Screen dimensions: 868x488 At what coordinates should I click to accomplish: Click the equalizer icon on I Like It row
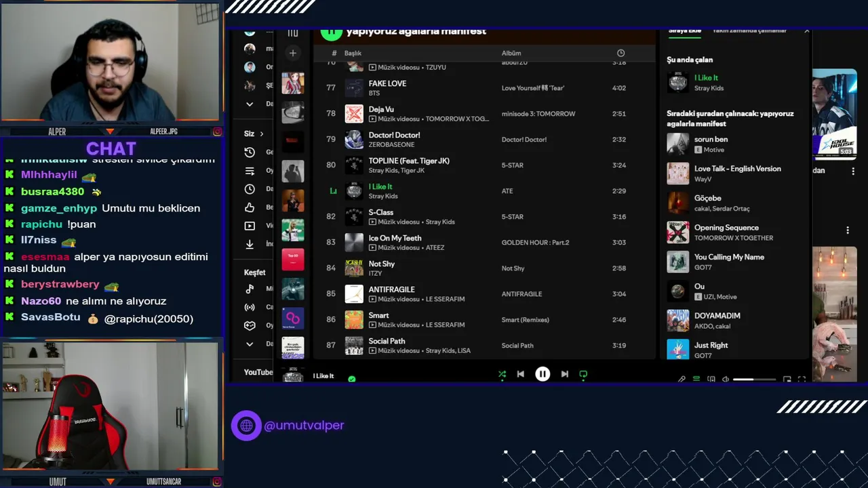coord(332,191)
